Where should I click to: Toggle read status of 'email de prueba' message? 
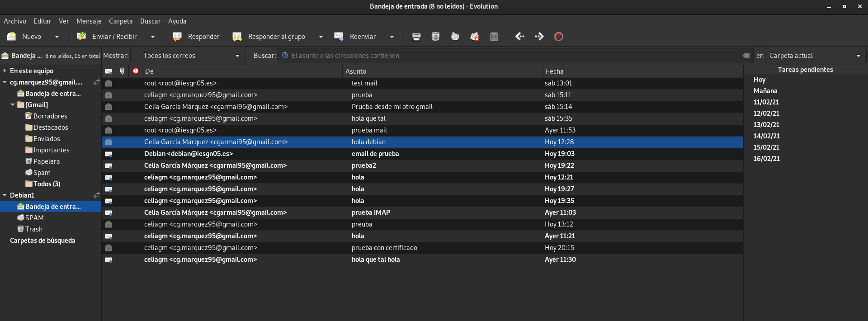click(108, 154)
